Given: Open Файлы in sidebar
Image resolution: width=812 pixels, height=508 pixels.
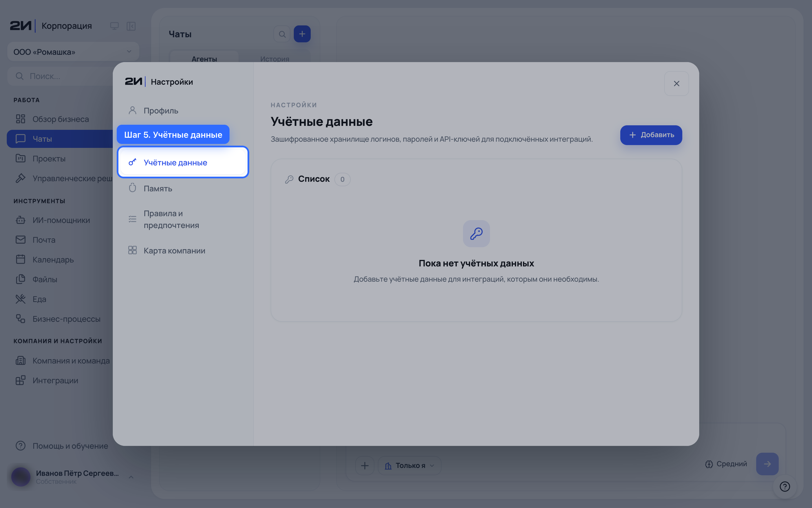Looking at the screenshot, I should click(x=60, y=279).
